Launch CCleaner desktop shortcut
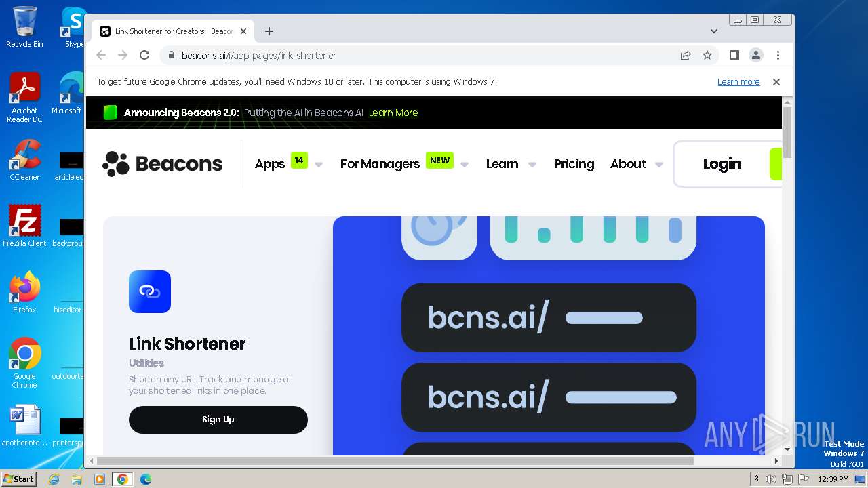This screenshot has width=868, height=488. tap(24, 160)
